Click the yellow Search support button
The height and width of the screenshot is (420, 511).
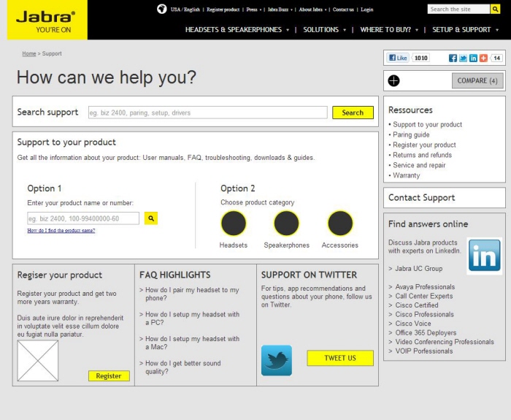point(353,112)
